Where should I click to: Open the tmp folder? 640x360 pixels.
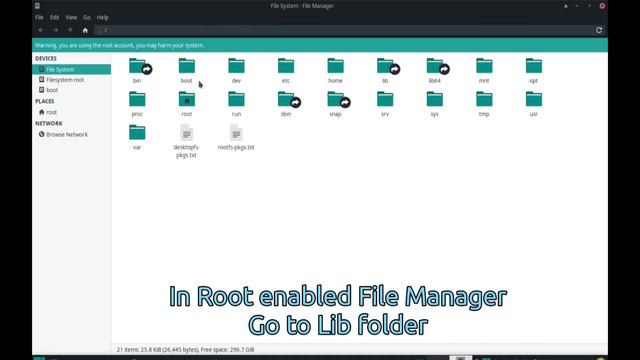pyautogui.click(x=484, y=100)
